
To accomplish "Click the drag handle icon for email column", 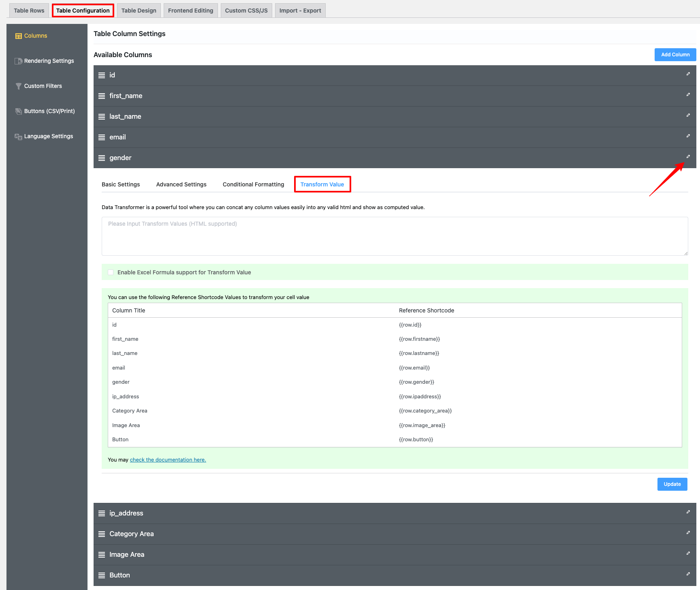I will click(x=102, y=137).
